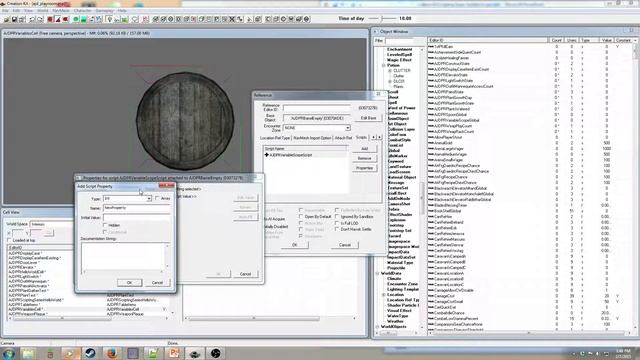Click Remove script button
640x360 pixels.
364,158
